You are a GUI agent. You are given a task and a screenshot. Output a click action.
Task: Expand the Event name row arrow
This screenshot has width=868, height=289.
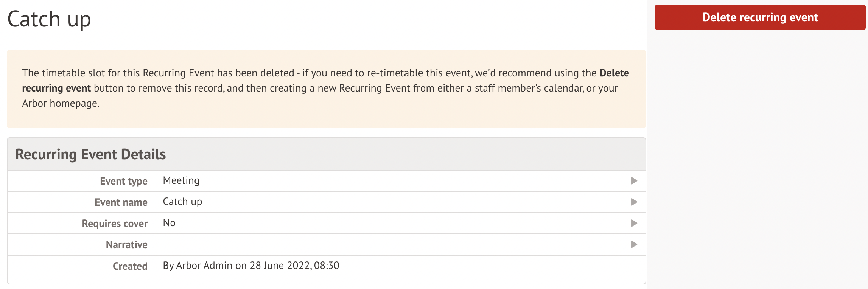634,202
